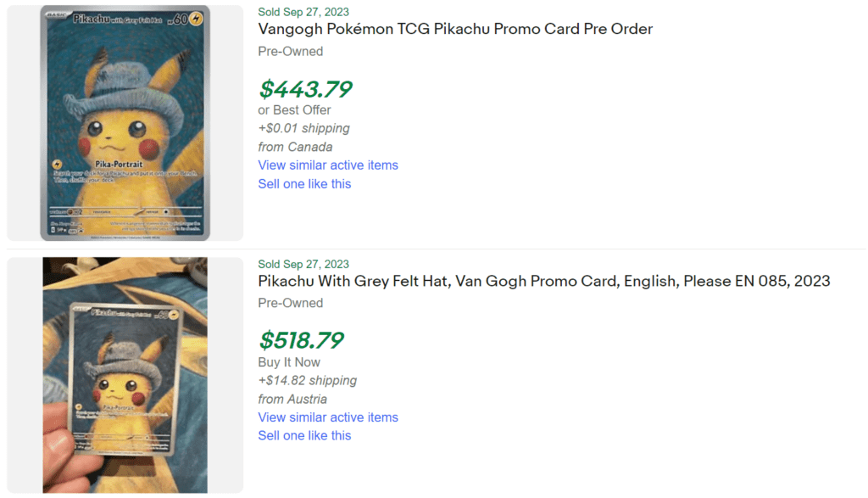
Task: Click View similar active items for the Austria listing
Action: (328, 417)
